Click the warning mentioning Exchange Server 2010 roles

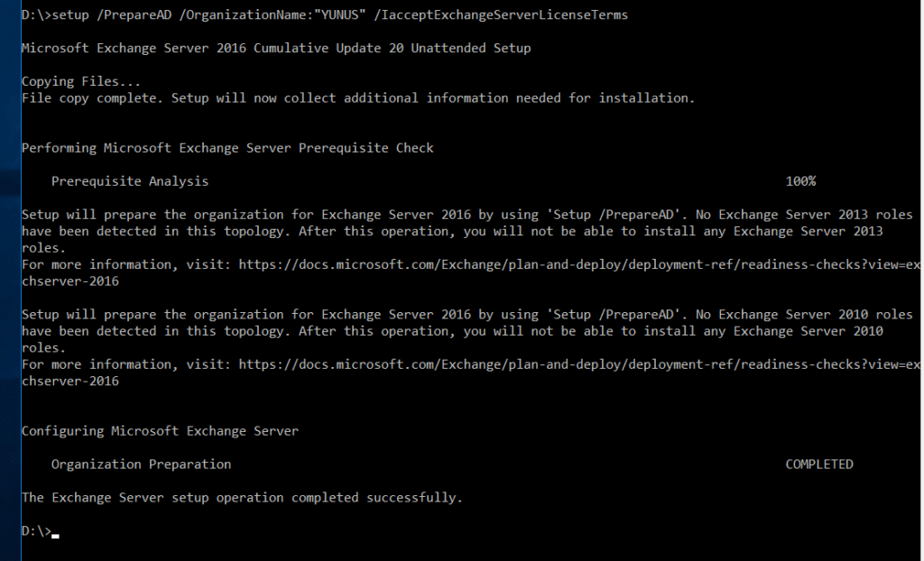467,331
